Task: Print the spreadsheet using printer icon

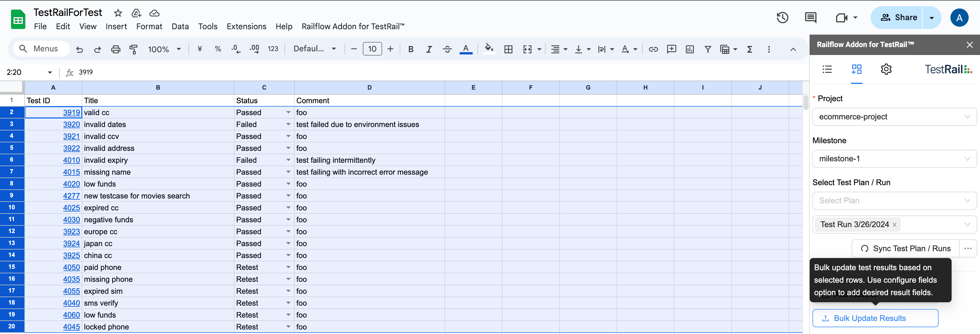Action: point(116,49)
